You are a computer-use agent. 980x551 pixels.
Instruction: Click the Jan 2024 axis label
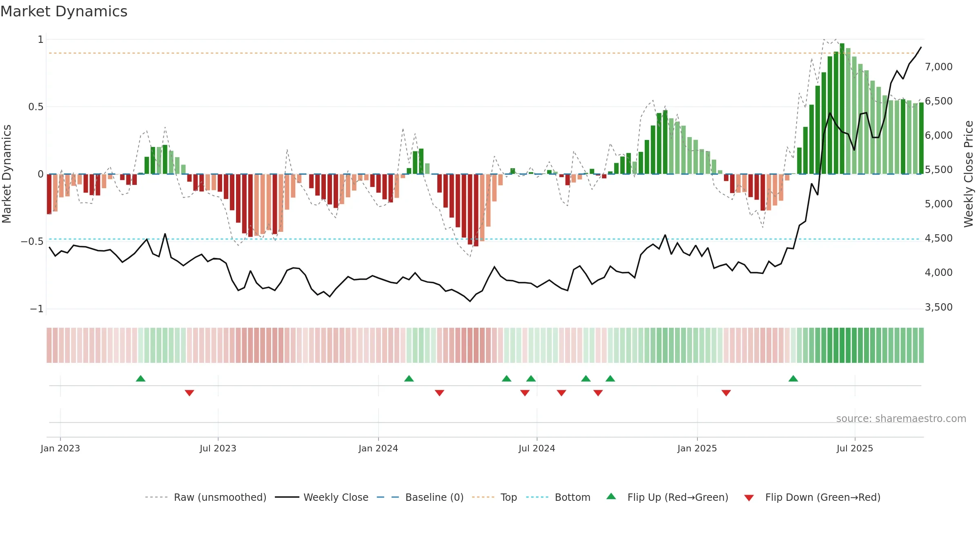coord(379,448)
